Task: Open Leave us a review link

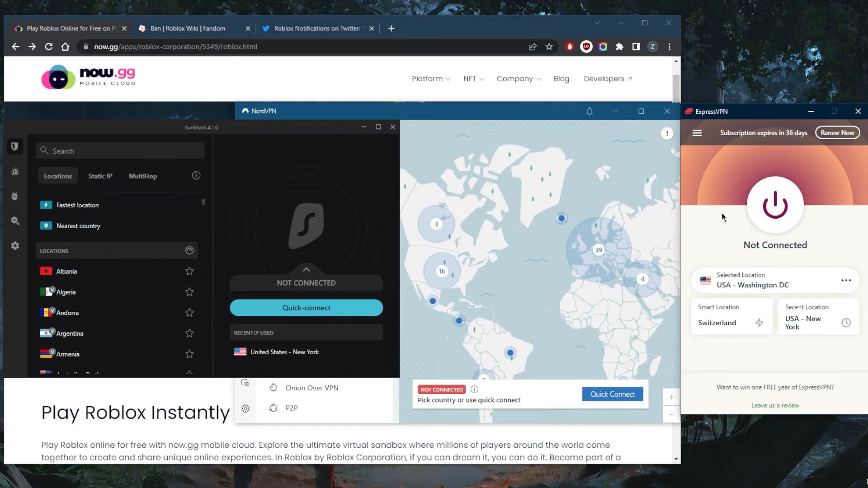Action: coord(775,405)
